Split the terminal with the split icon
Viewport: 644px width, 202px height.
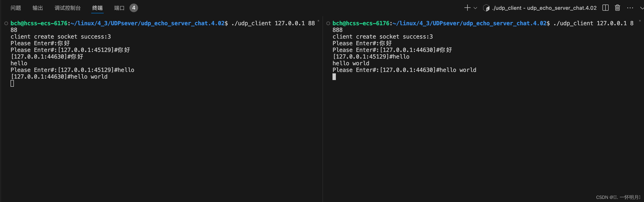click(605, 8)
